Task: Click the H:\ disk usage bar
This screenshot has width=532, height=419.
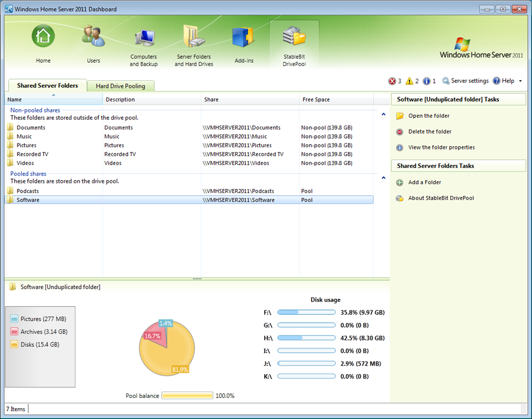Action: click(306, 338)
